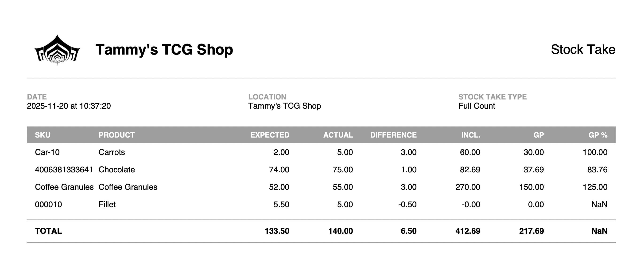Click the location value Tammy's TCG Shop
Image resolution: width=644 pixels, height=277 pixels.
click(x=284, y=106)
